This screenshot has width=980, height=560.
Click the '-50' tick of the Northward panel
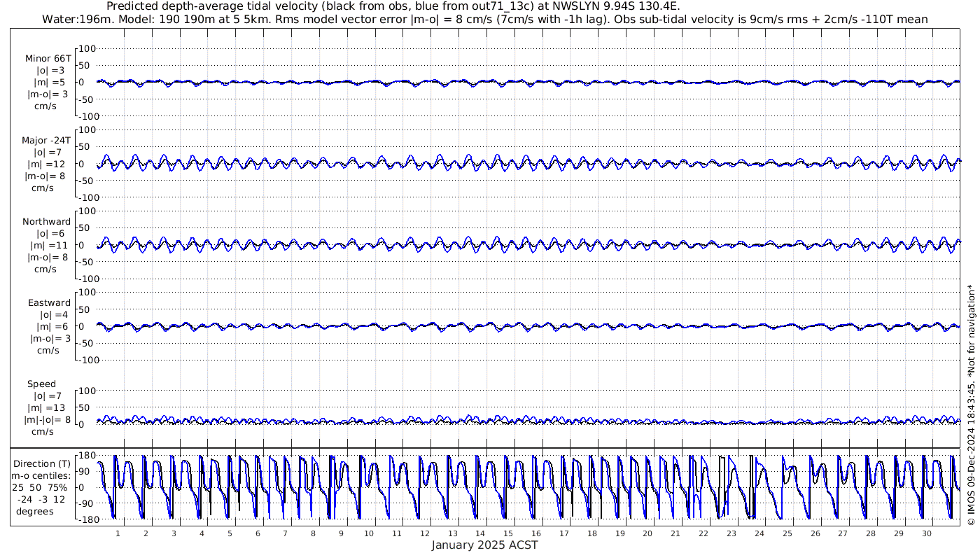pos(87,262)
